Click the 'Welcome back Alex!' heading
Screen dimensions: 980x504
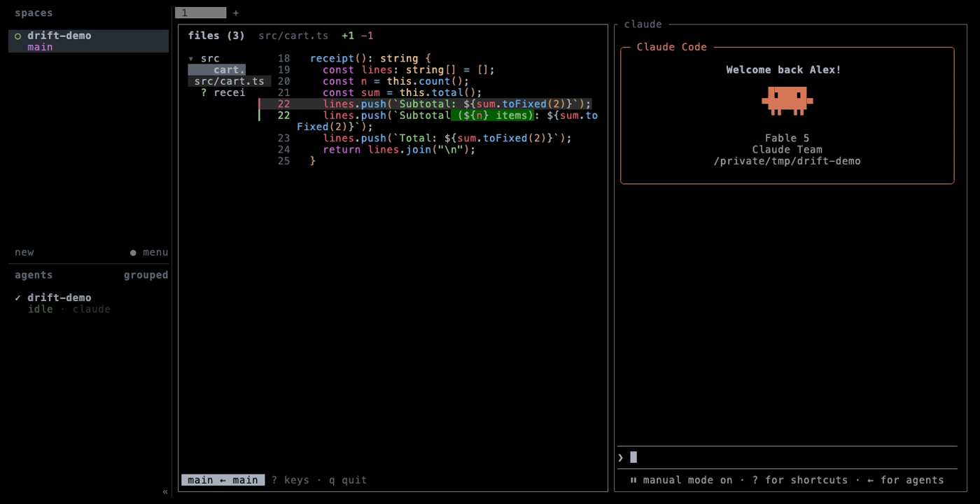[783, 70]
